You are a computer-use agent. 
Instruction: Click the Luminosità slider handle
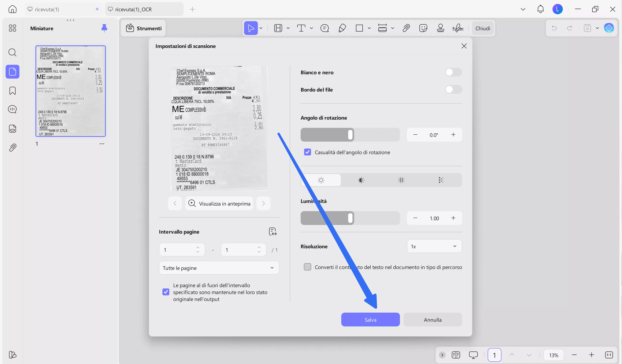click(x=350, y=218)
